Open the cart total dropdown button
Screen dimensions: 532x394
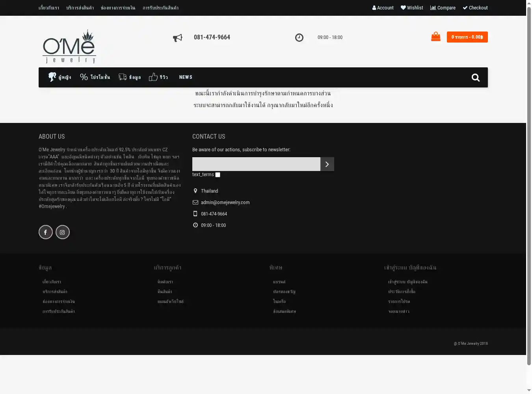pos(467,37)
